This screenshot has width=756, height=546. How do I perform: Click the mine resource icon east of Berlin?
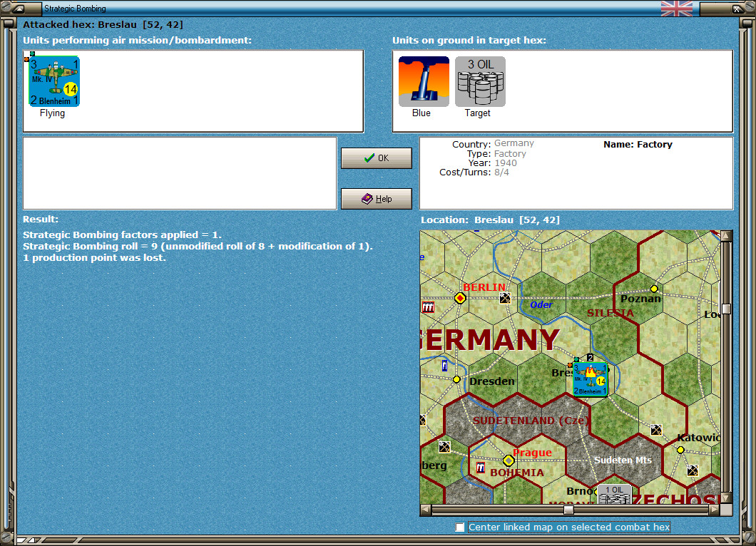[x=505, y=298]
